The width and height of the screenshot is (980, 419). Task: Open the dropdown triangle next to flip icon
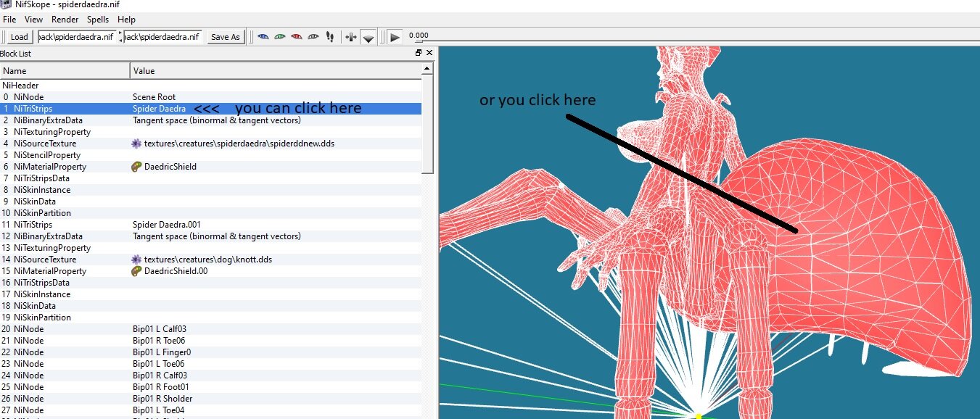click(368, 38)
